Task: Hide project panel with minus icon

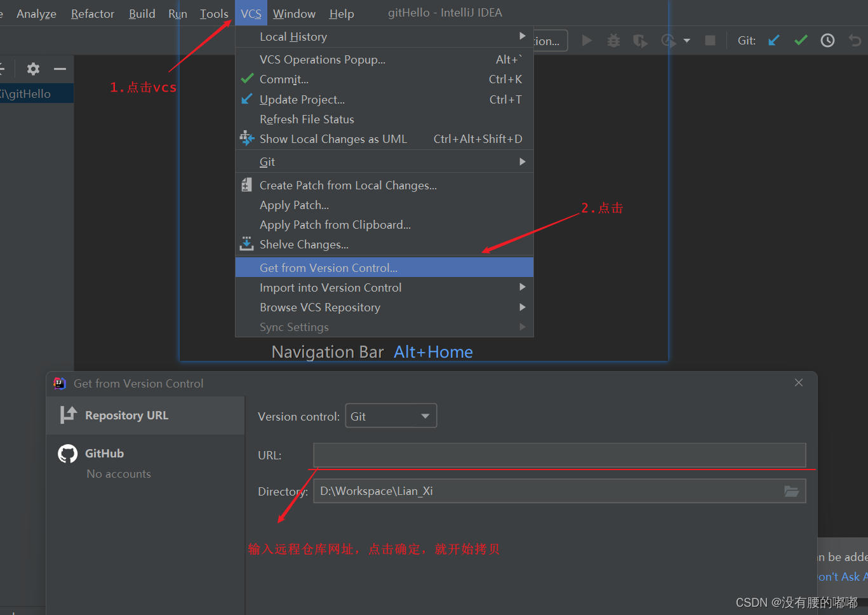Action: [x=60, y=69]
